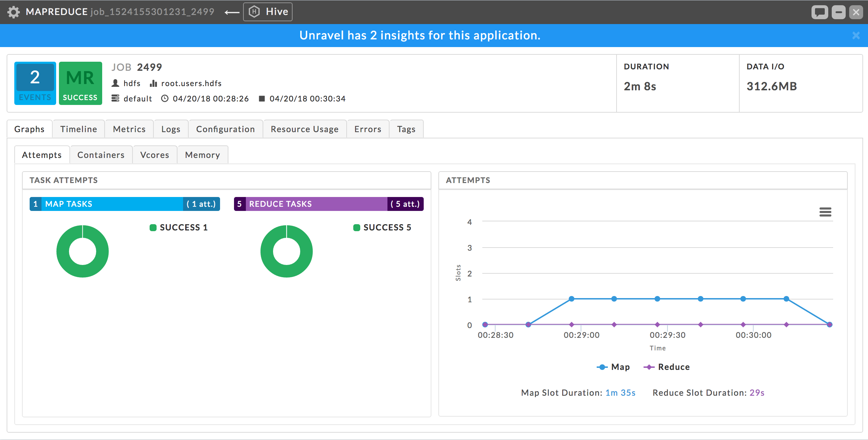868x440 pixels.
Task: Open the parent Hive application button
Action: [x=268, y=12]
